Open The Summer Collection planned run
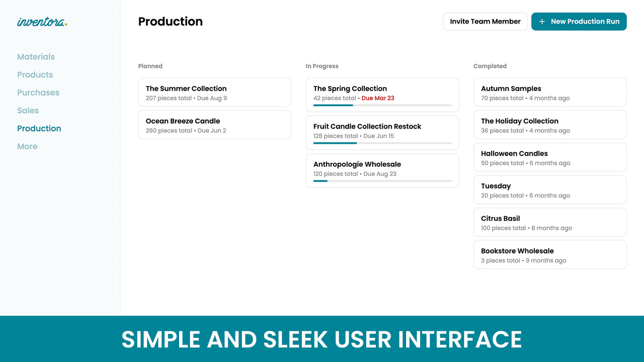This screenshot has height=362, width=644. (215, 92)
